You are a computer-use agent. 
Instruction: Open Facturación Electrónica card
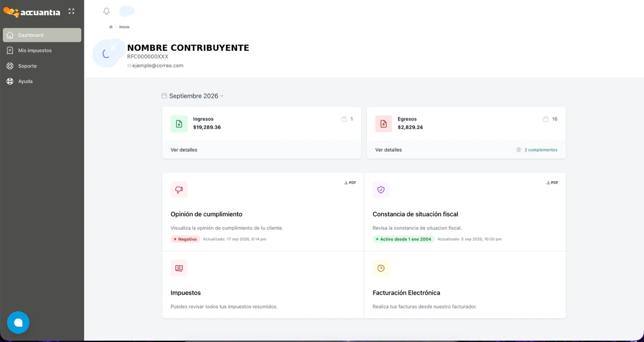465,285
